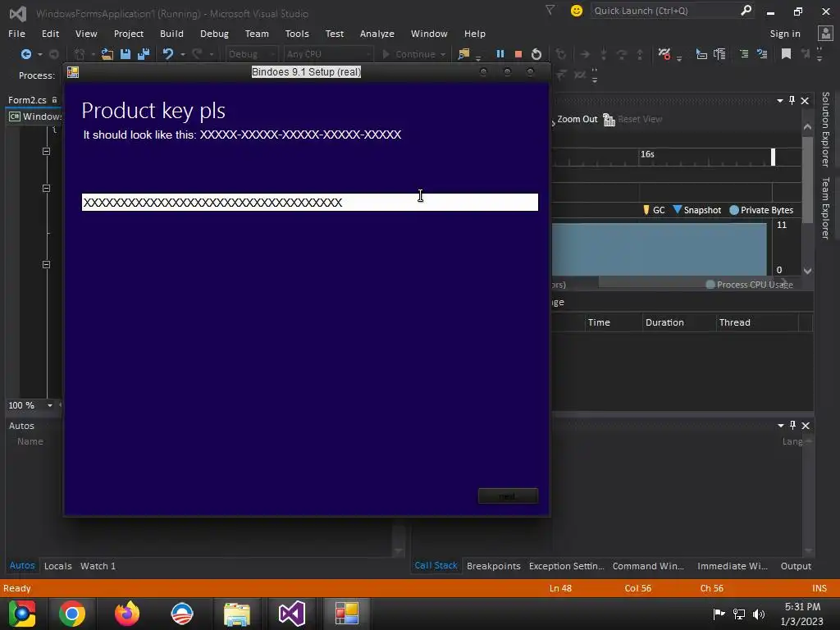Click the comment out lines icon
Image resolution: width=840 pixels, height=630 pixels.
[x=744, y=54]
